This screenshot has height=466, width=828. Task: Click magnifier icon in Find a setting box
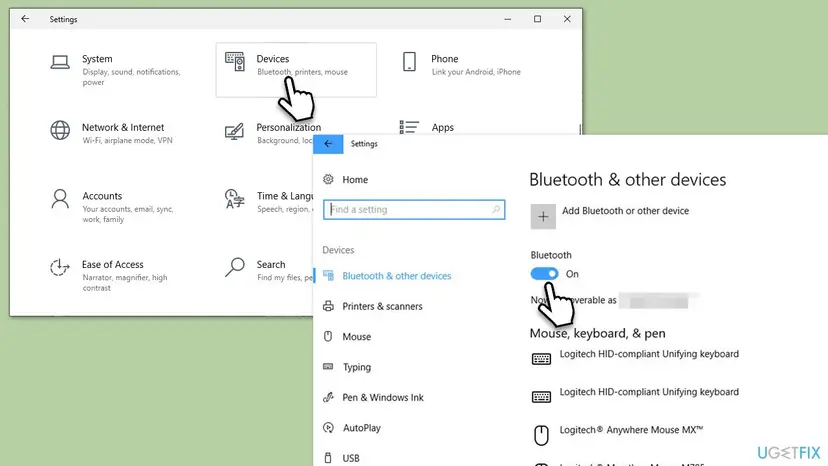tap(496, 209)
